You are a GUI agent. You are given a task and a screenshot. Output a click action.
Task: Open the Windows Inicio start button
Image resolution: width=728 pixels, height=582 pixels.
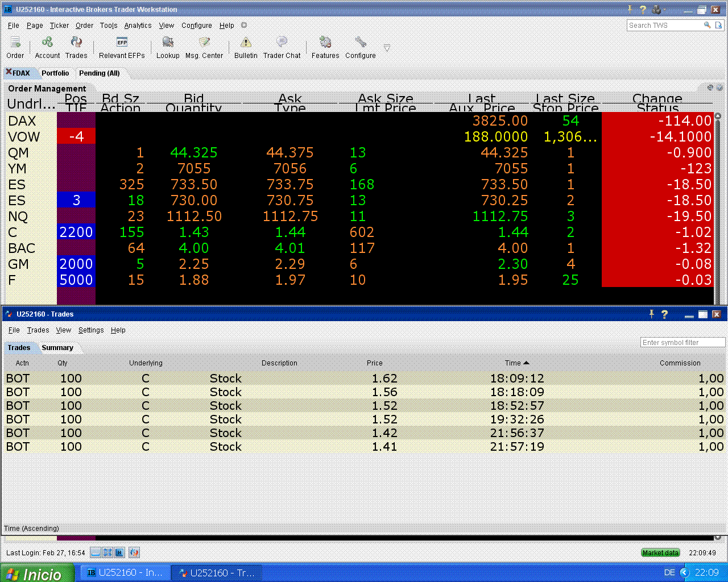click(x=38, y=573)
